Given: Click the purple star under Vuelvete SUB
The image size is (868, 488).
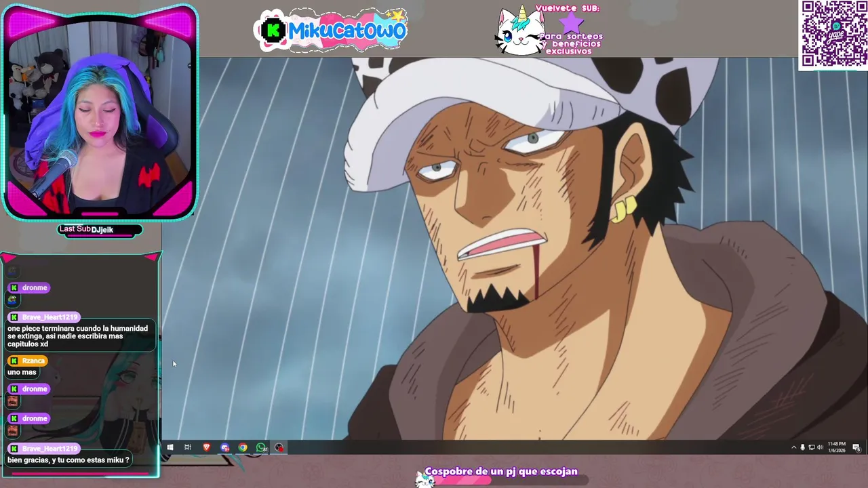Looking at the screenshot, I should click(571, 23).
